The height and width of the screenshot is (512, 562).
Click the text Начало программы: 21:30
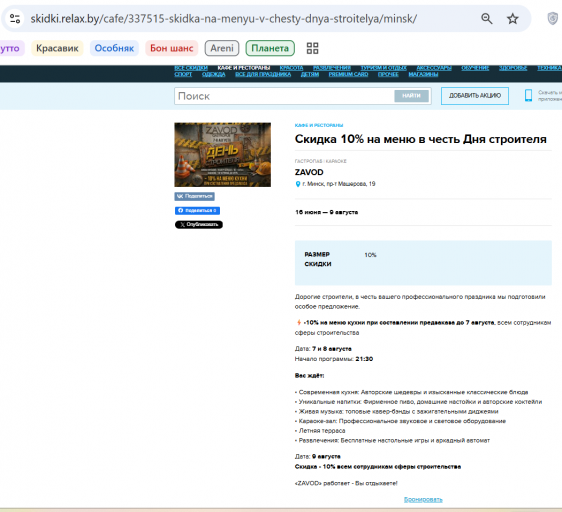334,359
